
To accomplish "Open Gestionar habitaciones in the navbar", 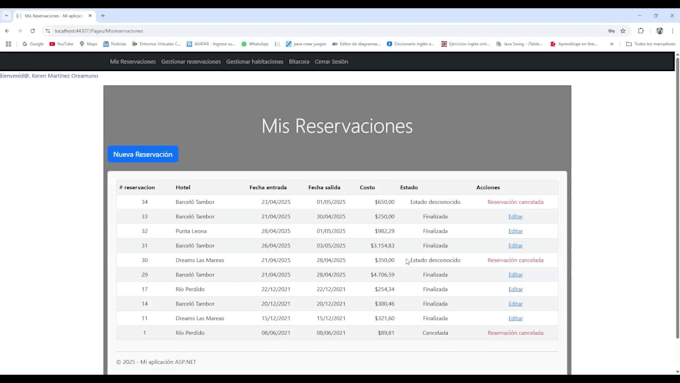I will [255, 62].
